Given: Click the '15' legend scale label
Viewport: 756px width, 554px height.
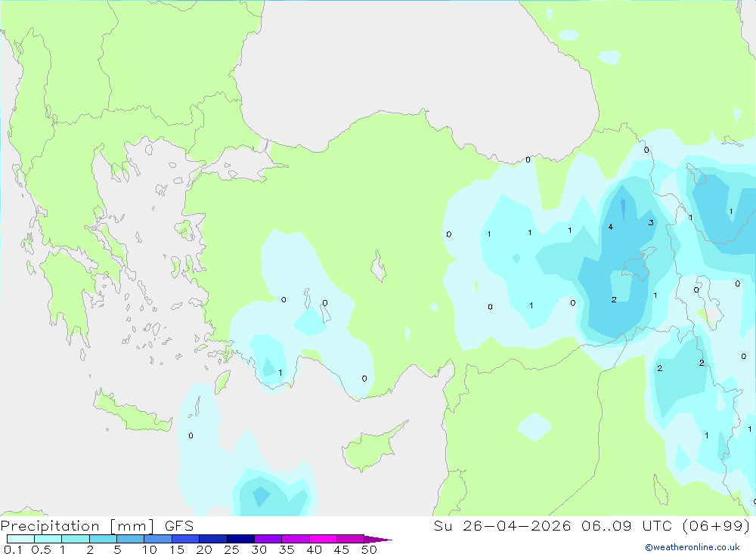Looking at the screenshot, I should coord(177,549).
